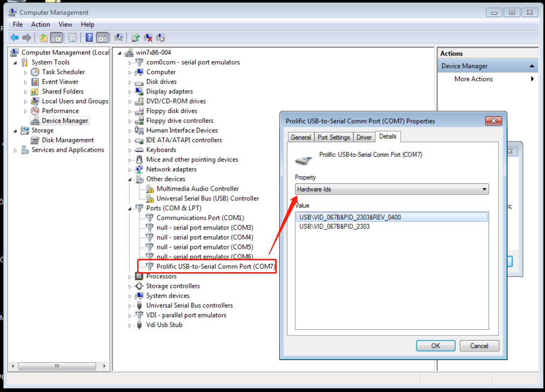
Task: Click the Back arrow in toolbar
Action: click(15, 37)
